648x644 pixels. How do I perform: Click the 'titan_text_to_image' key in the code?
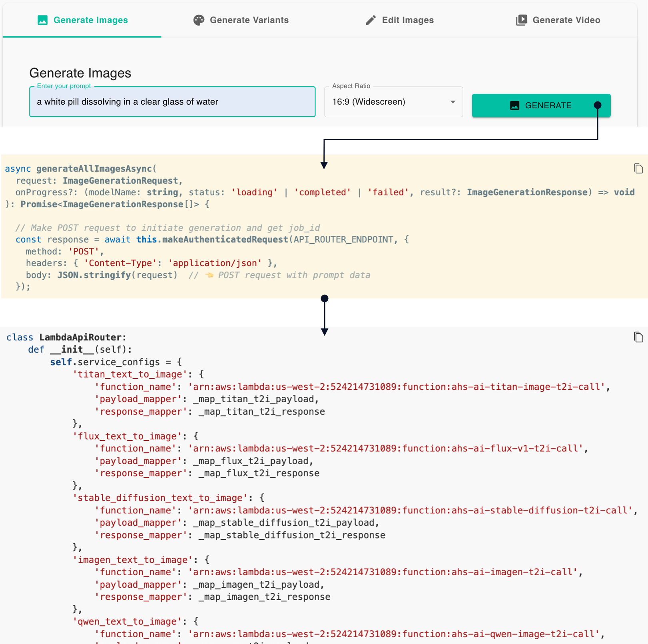tap(130, 374)
